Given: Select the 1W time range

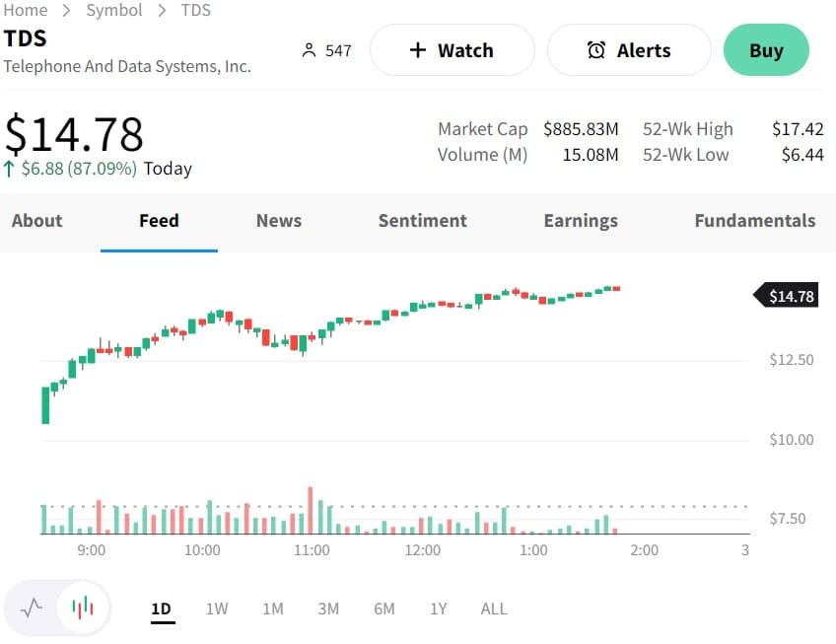Looking at the screenshot, I should [217, 608].
